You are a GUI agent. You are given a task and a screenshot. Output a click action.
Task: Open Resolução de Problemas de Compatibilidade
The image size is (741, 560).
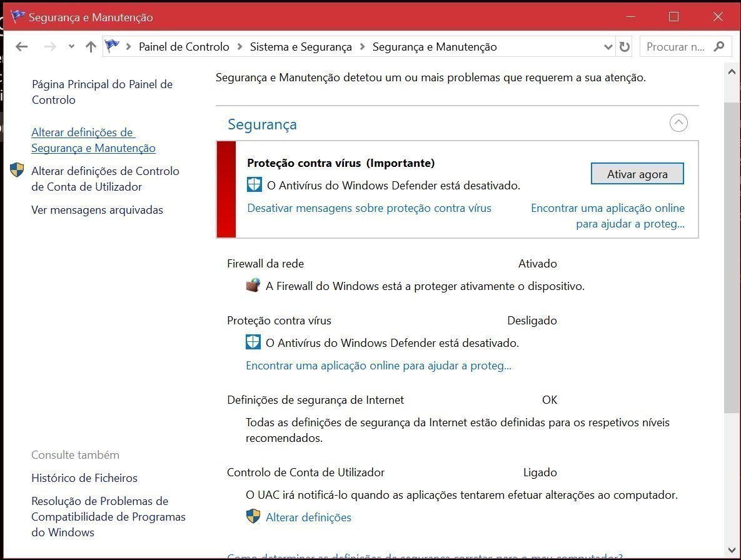[108, 516]
